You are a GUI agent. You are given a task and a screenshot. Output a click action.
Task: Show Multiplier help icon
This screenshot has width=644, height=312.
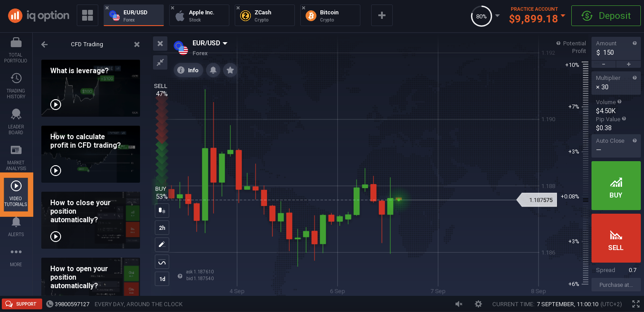[635, 78]
